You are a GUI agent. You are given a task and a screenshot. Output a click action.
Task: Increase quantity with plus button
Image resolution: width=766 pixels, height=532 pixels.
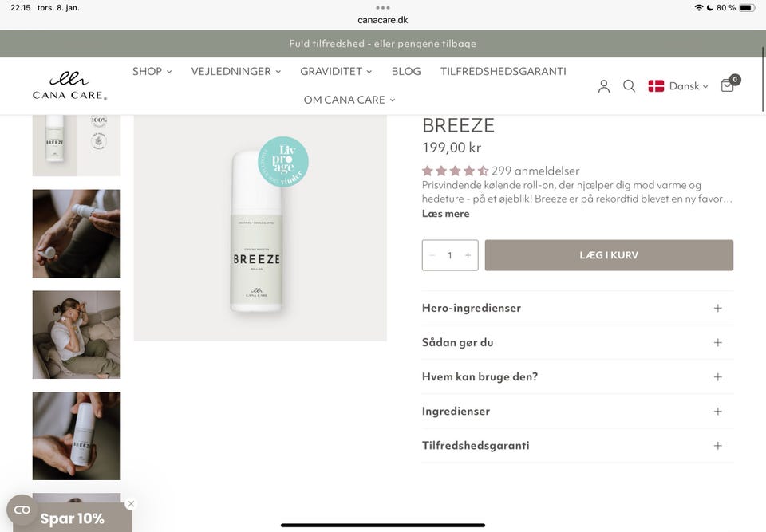[x=468, y=255]
